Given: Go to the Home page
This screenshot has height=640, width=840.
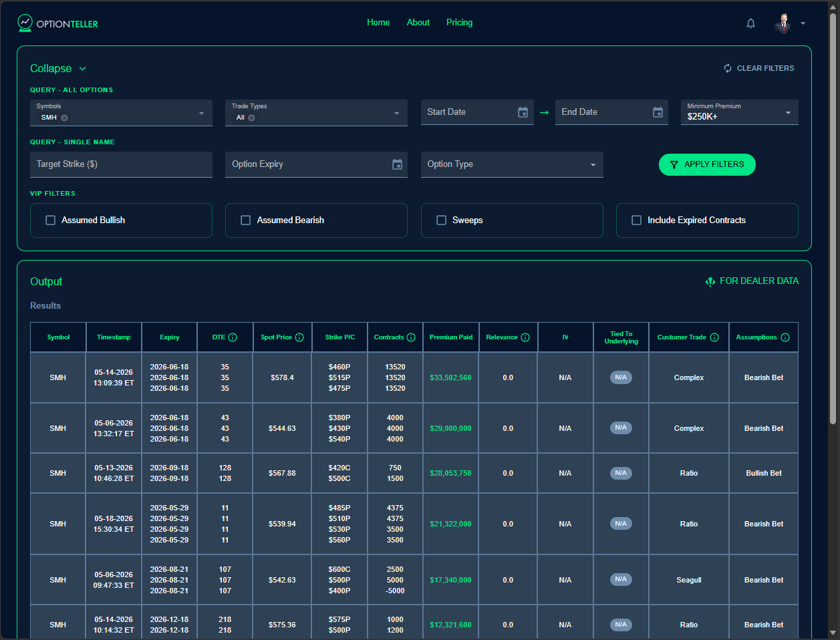Looking at the screenshot, I should [378, 22].
